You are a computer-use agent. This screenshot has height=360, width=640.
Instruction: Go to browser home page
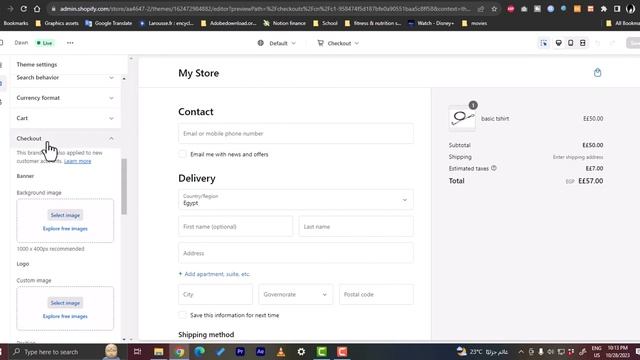point(37,9)
